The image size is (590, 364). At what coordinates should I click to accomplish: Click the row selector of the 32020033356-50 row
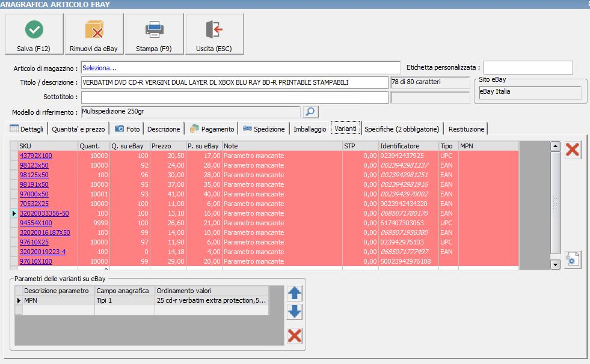tap(14, 213)
